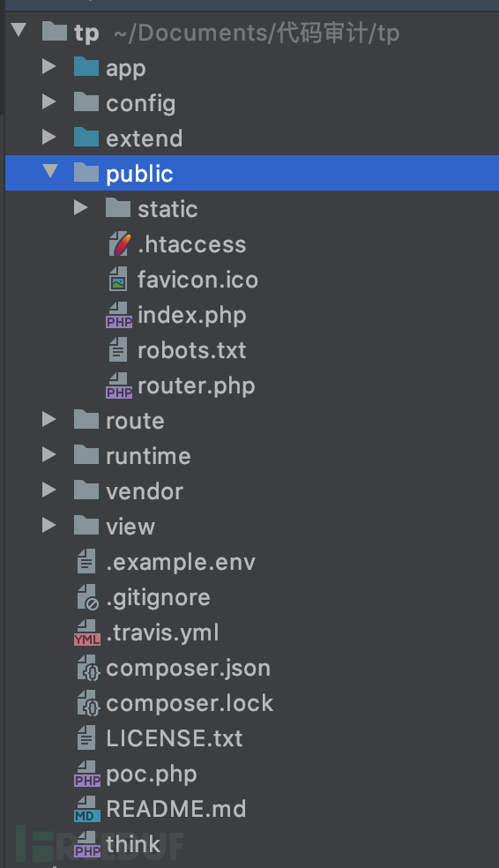Expand the app folder arrow
499x868 pixels.
pos(49,67)
